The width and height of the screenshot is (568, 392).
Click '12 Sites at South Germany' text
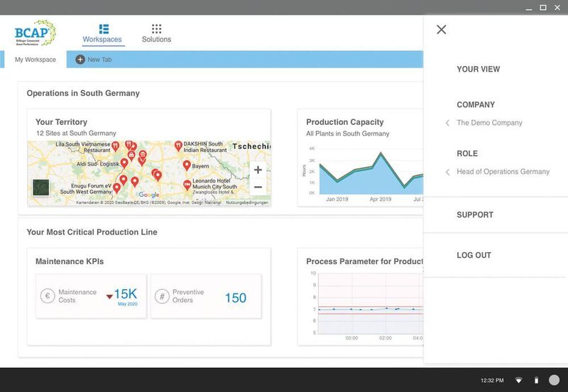click(76, 134)
